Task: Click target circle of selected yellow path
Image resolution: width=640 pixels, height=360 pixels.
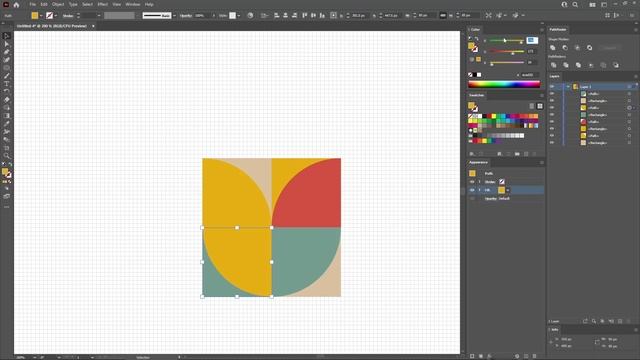Action: [629, 108]
